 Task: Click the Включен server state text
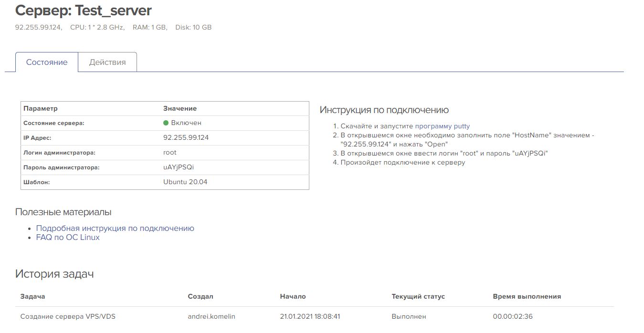(x=186, y=123)
